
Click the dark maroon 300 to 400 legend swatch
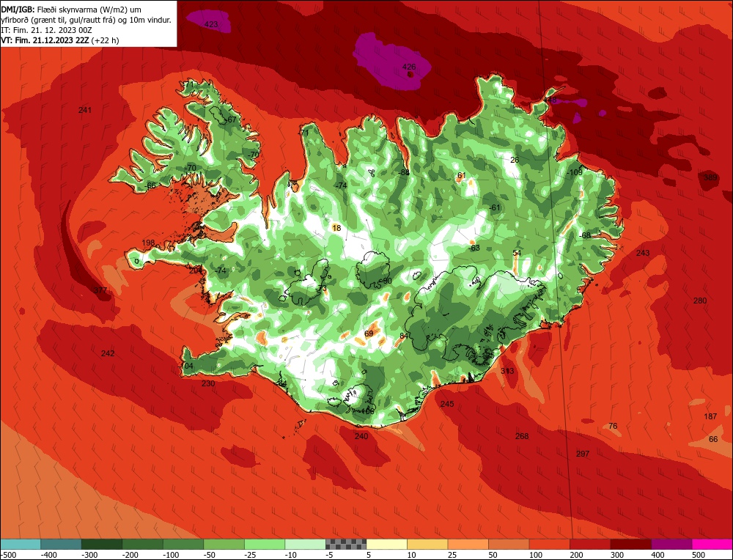coord(630,544)
